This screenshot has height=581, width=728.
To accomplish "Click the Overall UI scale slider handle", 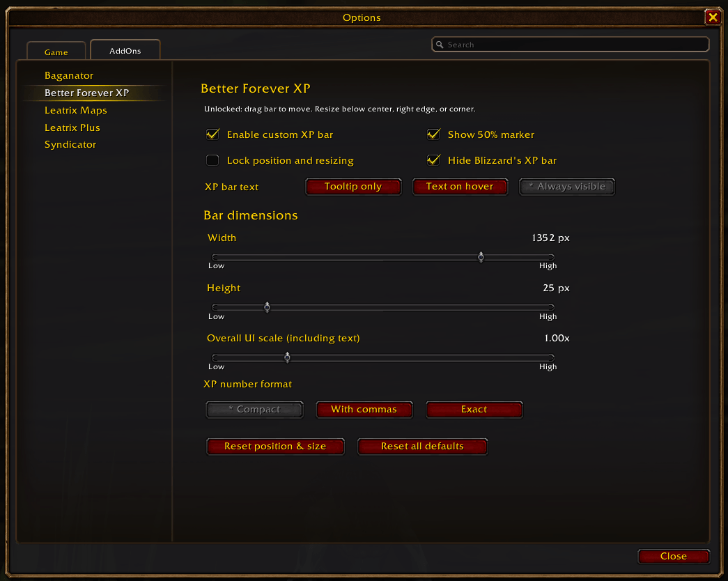I will (288, 357).
